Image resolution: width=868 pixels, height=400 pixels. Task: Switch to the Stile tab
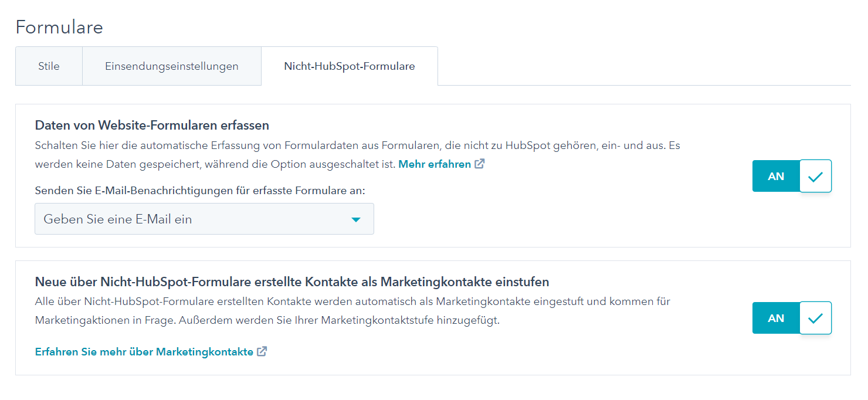point(49,66)
